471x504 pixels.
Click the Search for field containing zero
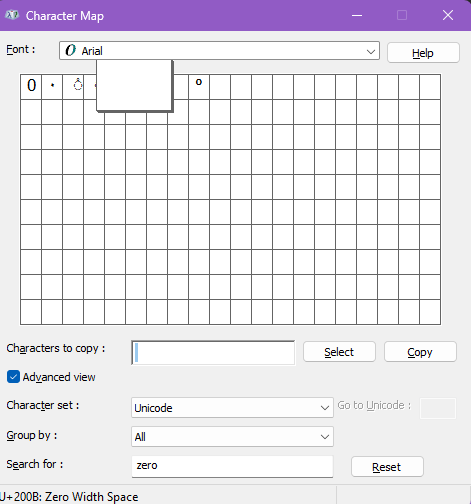pyautogui.click(x=232, y=466)
